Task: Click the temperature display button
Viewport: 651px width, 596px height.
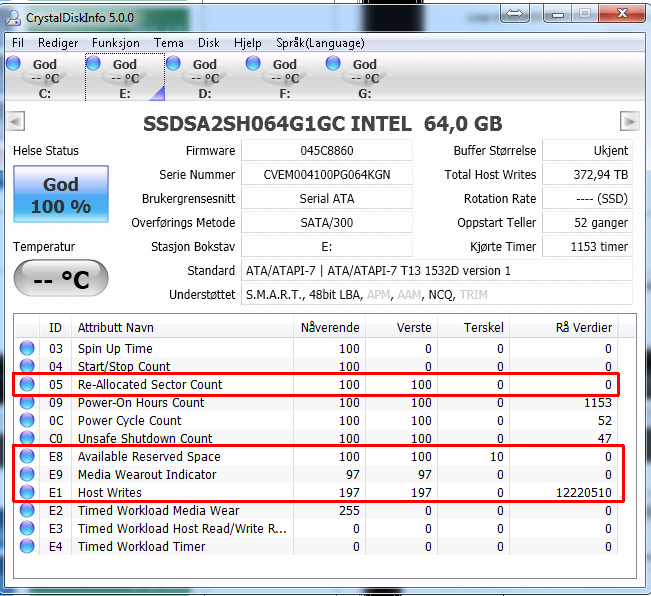Action: point(61,278)
